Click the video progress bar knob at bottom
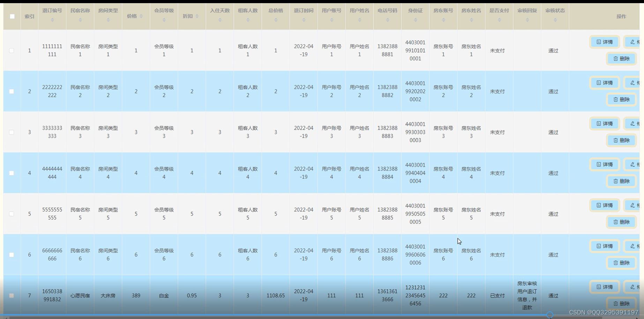 pos(550,315)
